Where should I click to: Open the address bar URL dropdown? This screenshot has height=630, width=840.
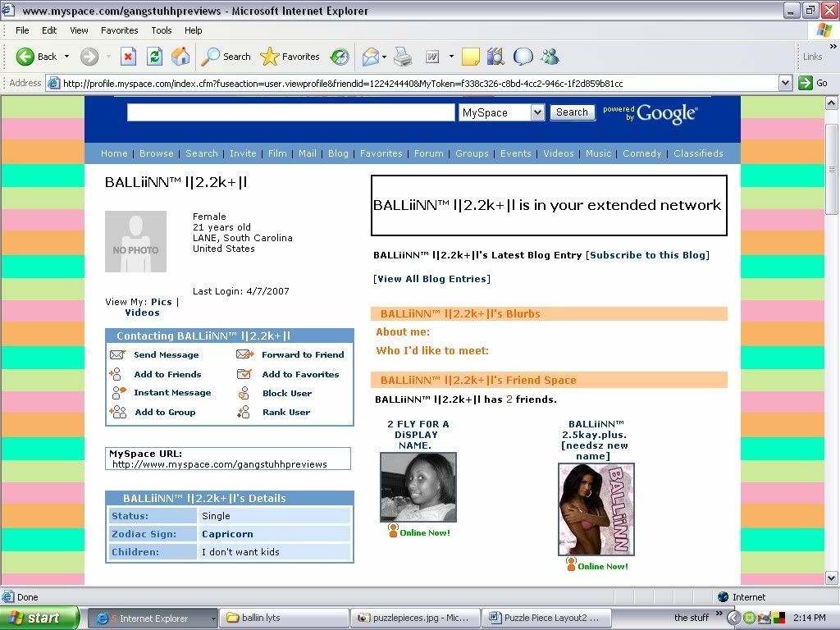pos(785,83)
